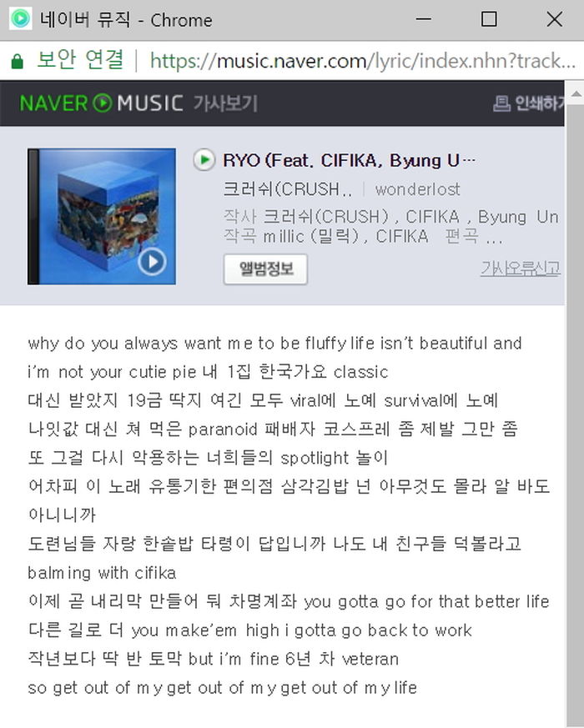The height and width of the screenshot is (728, 584).
Task: Click the 인쇄하기 print label
Action: (540, 103)
